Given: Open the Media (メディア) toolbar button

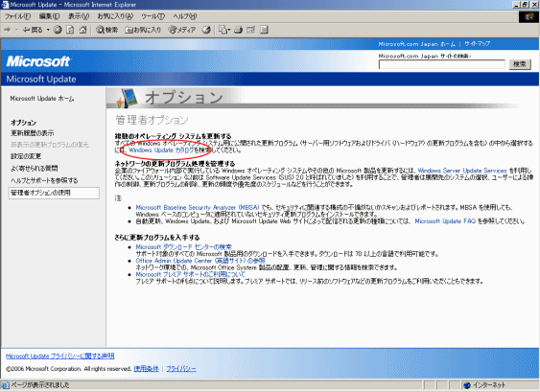Looking at the screenshot, I should [x=182, y=30].
